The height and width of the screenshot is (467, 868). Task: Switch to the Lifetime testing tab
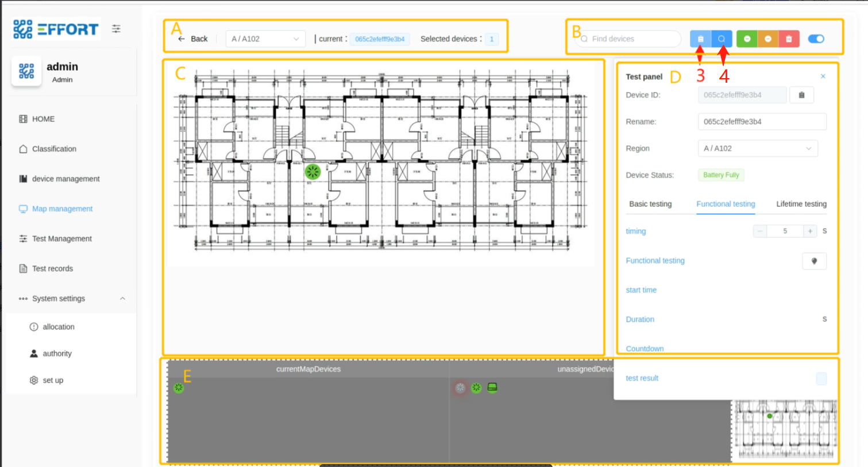click(x=801, y=204)
